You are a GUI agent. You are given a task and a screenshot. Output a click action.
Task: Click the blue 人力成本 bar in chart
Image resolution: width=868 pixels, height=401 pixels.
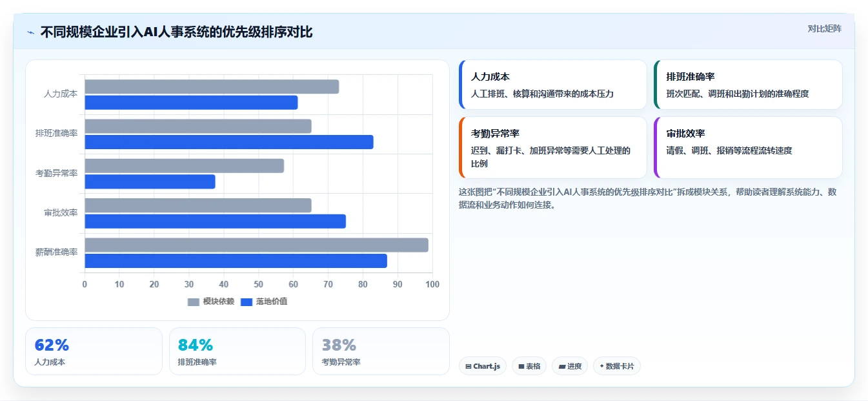pos(191,103)
